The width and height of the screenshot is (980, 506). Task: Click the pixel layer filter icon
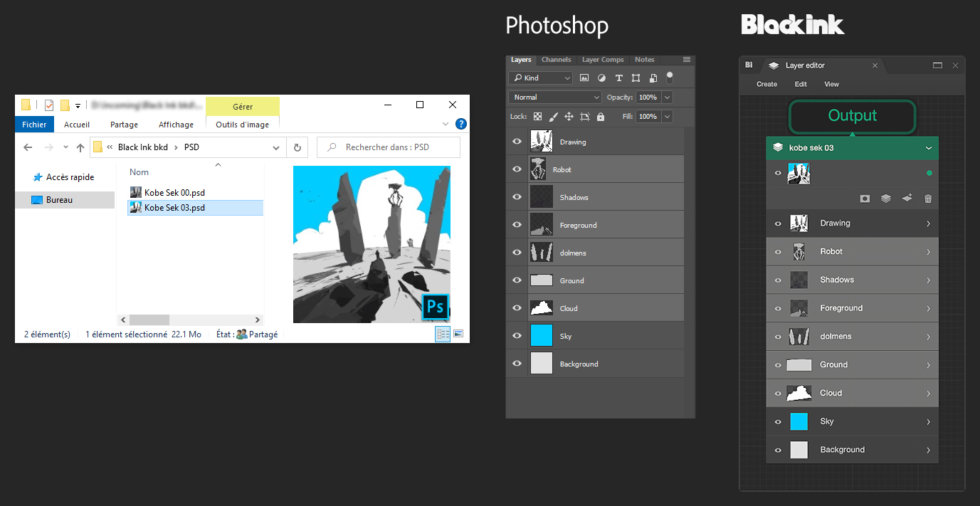coord(584,78)
